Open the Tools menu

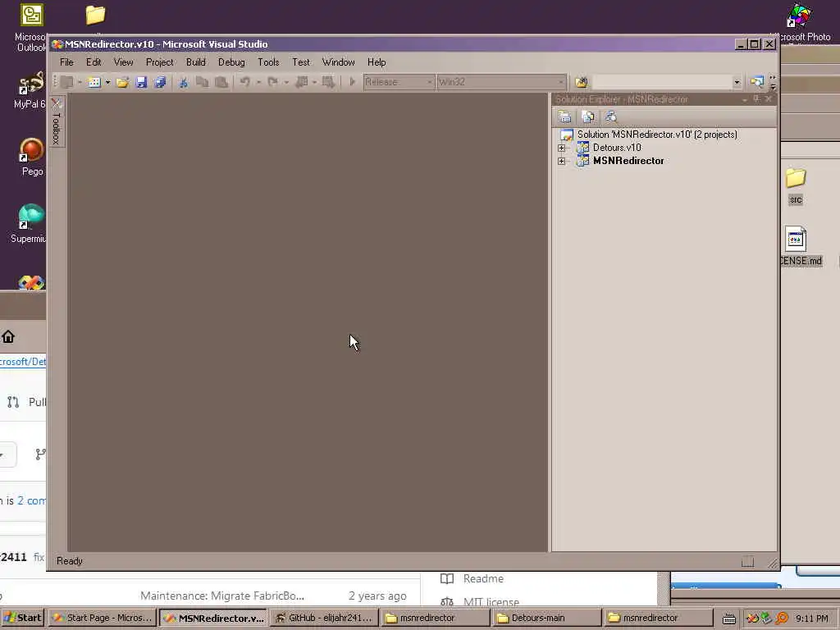(268, 62)
